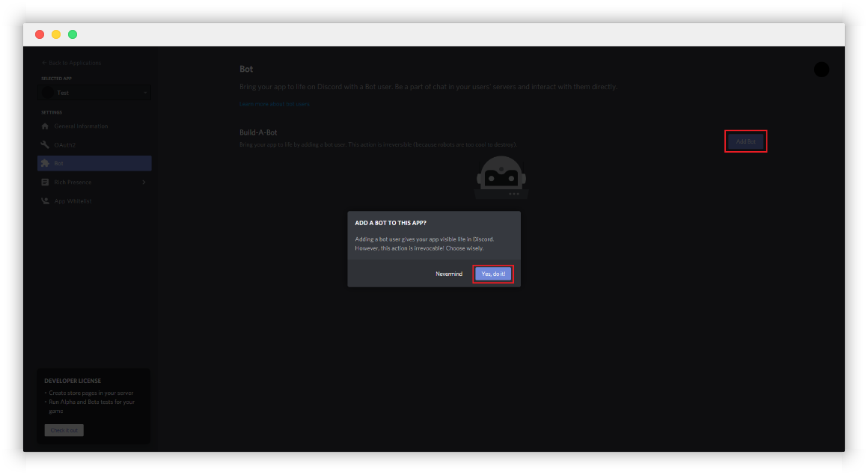Image resolution: width=868 pixels, height=475 pixels.
Task: Click the Rich Presence document icon
Action: click(x=45, y=182)
